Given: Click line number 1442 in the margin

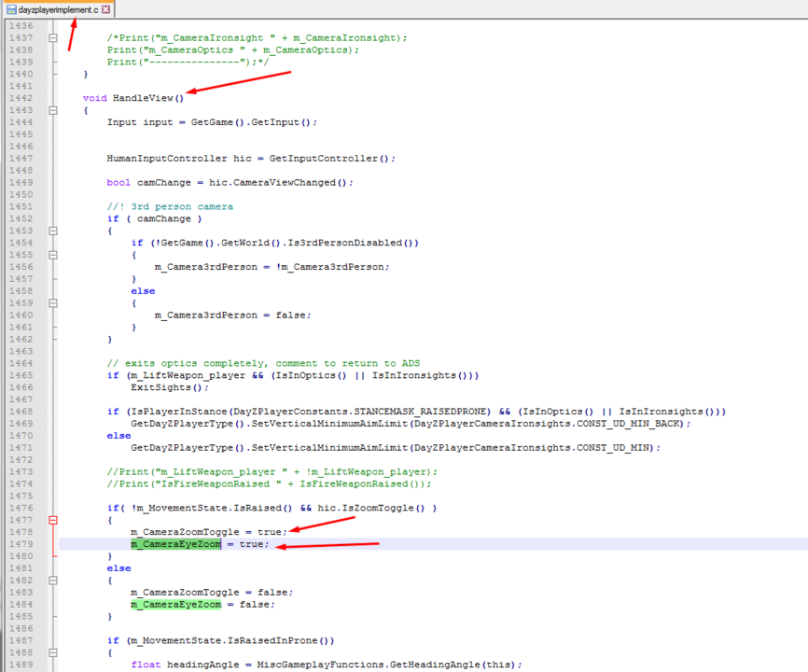Looking at the screenshot, I should click(x=21, y=98).
